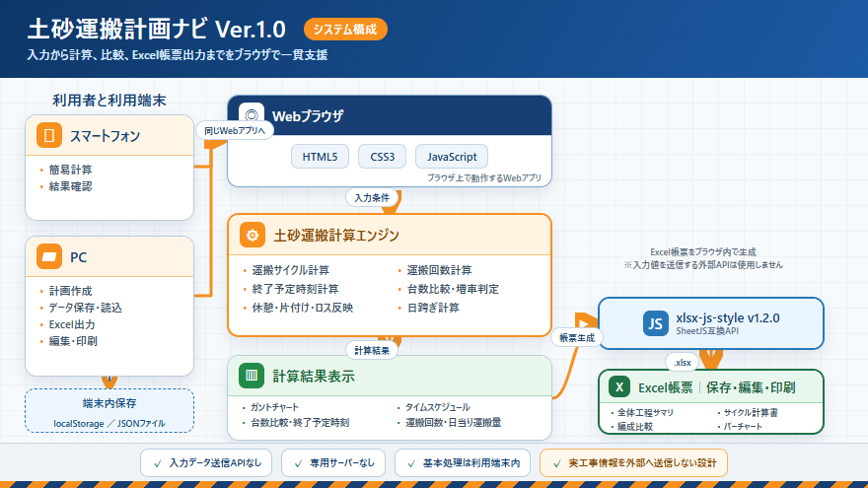Image resolution: width=868 pixels, height=488 pixels.
Task: Click the 実工事情報を外部へ送信しない設計 checkmark
Action: 557,463
